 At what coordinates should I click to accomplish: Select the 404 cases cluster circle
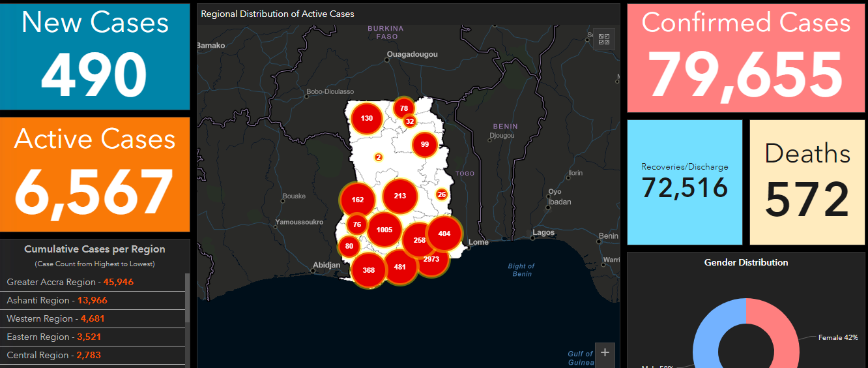click(444, 233)
